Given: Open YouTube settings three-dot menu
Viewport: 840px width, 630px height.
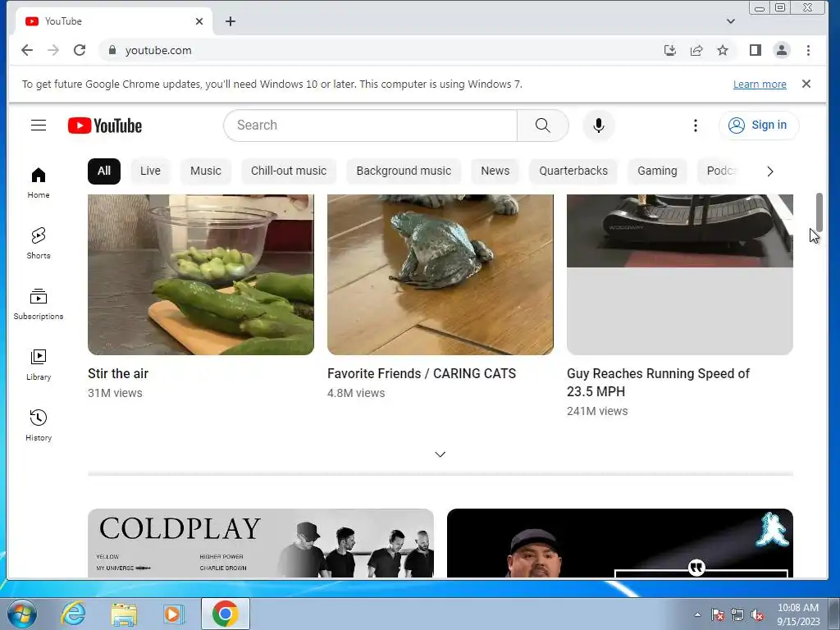Looking at the screenshot, I should pyautogui.click(x=696, y=126).
